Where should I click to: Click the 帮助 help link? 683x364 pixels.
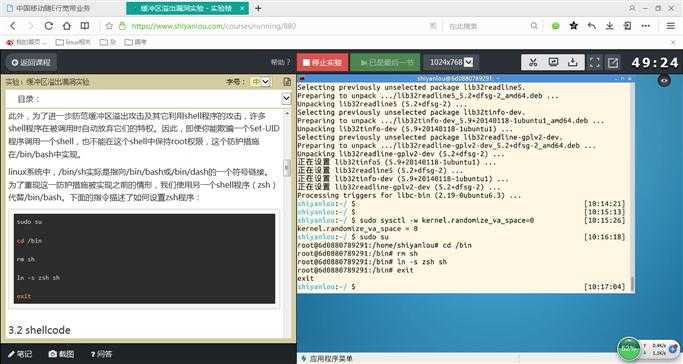point(280,62)
